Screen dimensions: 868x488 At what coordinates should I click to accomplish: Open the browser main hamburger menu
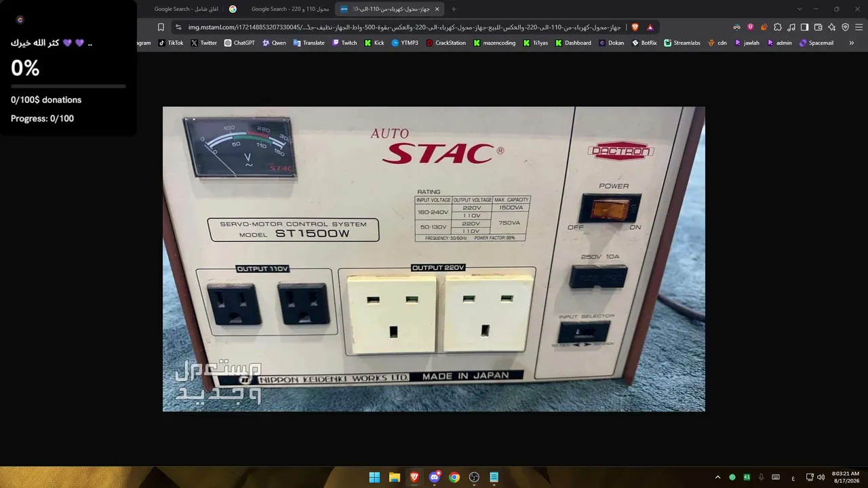coord(859,27)
